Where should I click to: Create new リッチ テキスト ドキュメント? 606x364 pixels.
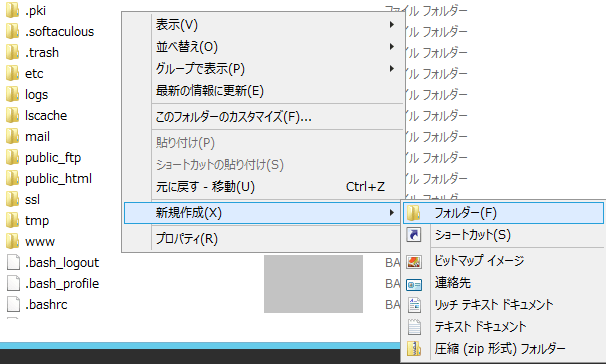click(x=503, y=305)
